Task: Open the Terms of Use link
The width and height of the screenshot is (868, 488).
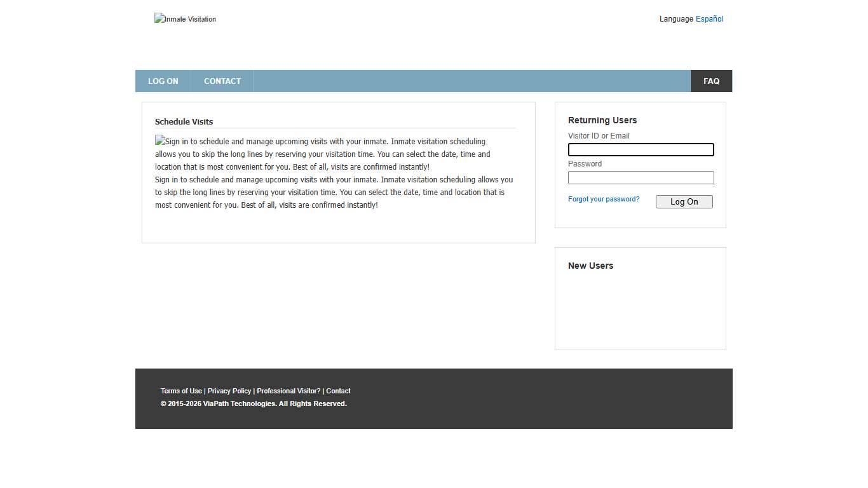Action: coord(181,391)
